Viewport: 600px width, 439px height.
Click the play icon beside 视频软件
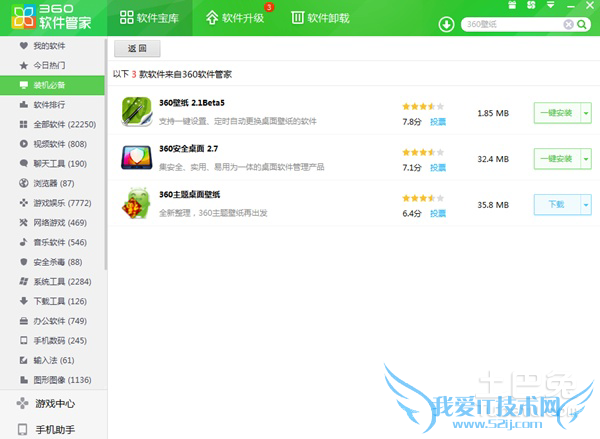[24, 144]
